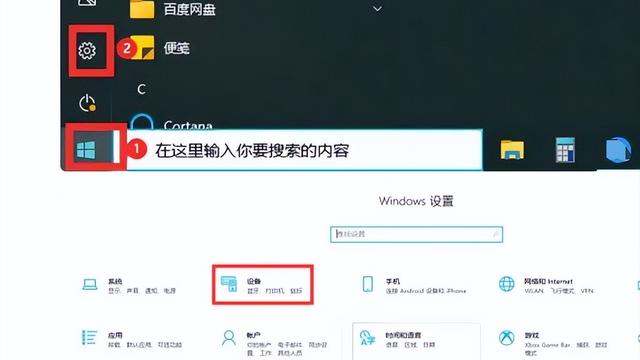Open the 应用 settings category
The height and width of the screenshot is (360, 640).
131,339
